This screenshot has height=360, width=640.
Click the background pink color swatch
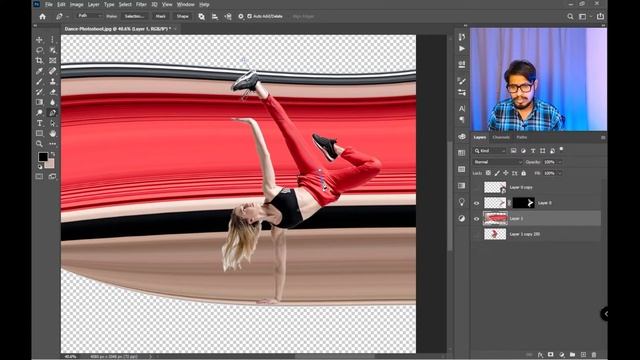click(x=50, y=164)
